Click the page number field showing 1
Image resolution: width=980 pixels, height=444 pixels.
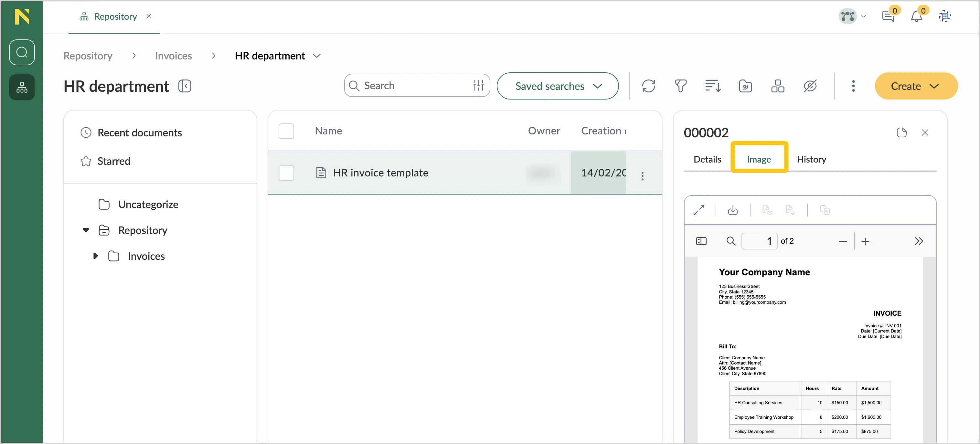[x=759, y=241]
